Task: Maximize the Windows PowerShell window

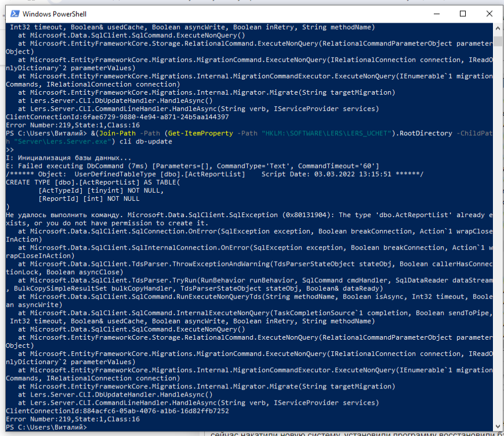Action: [x=463, y=14]
